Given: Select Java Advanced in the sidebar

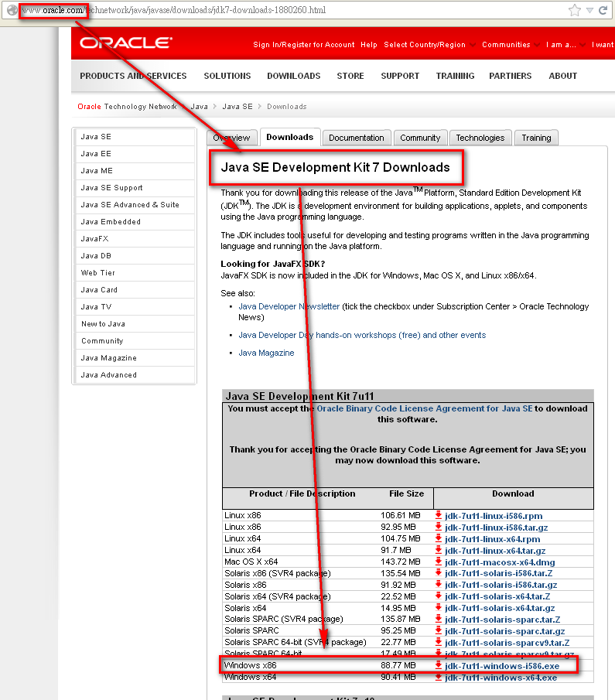Looking at the screenshot, I should click(135, 374).
